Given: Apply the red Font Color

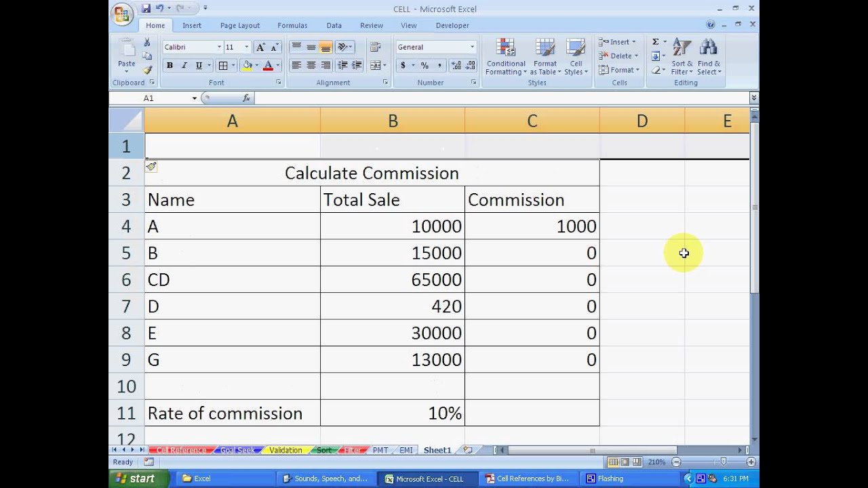Looking at the screenshot, I should [268, 66].
